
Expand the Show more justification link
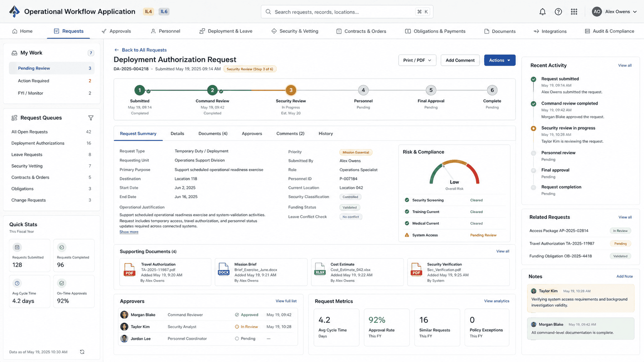tap(129, 232)
